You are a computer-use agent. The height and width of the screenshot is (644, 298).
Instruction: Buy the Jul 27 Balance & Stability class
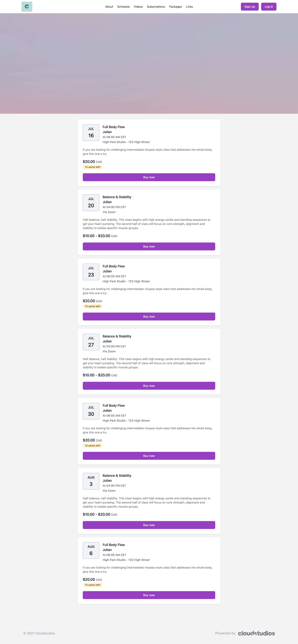tap(149, 386)
